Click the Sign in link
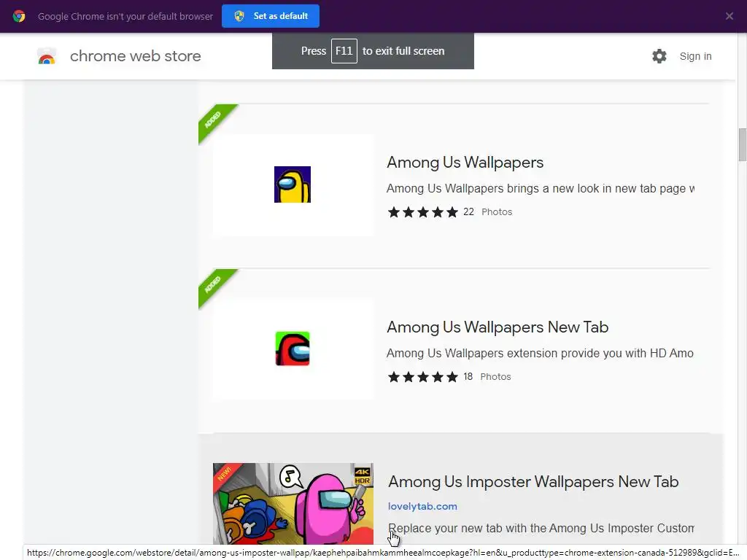The image size is (747, 560). tap(695, 56)
